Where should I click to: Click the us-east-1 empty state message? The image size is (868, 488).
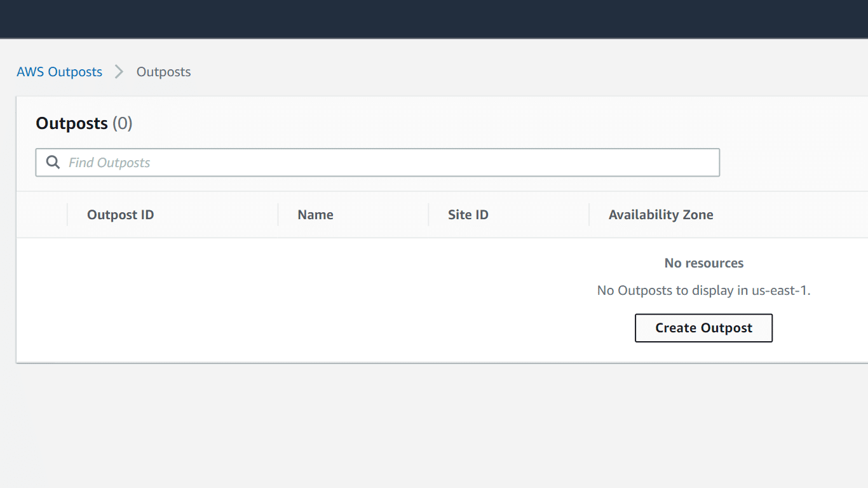coord(703,290)
